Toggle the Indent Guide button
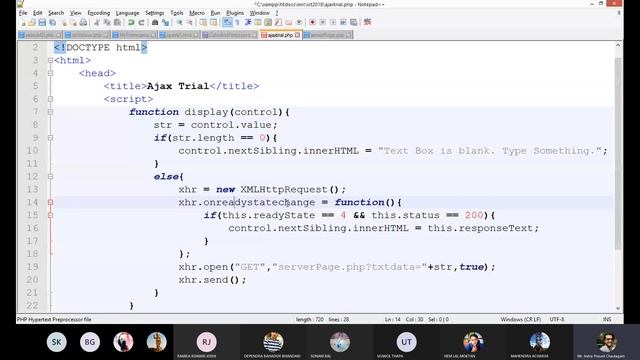 (248, 22)
